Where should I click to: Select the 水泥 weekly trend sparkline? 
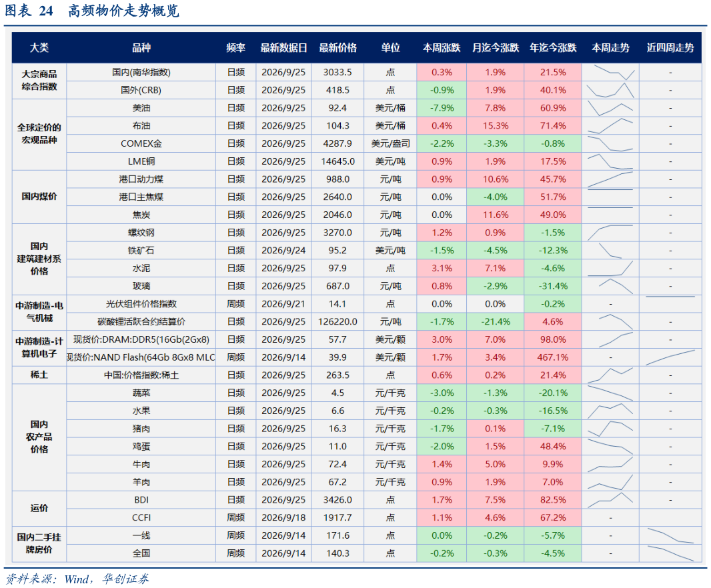click(610, 269)
